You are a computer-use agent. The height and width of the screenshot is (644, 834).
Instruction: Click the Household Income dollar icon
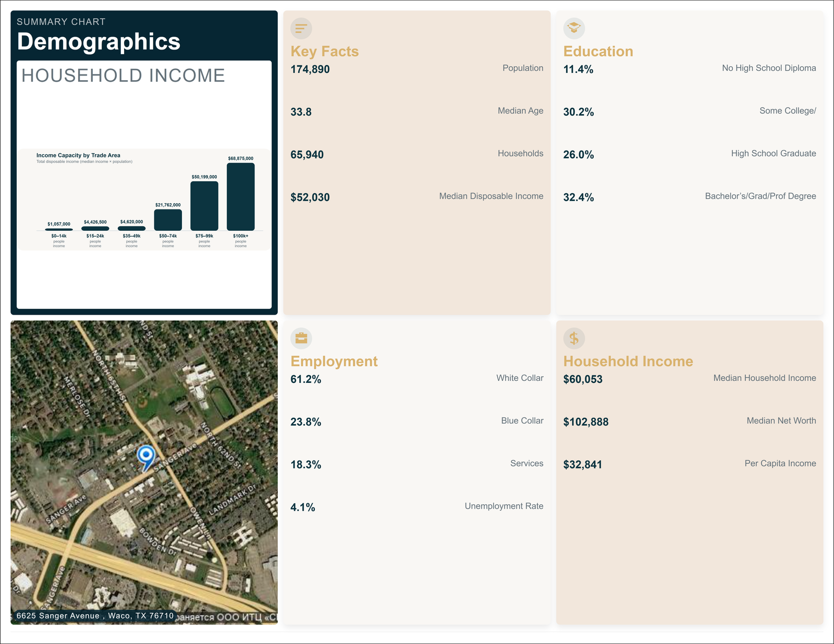[x=574, y=338]
